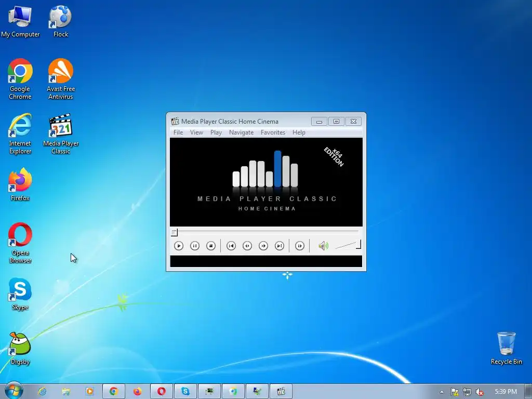Click the Increase Speed (fast forward) button
This screenshot has height=399, width=532.
click(x=263, y=246)
